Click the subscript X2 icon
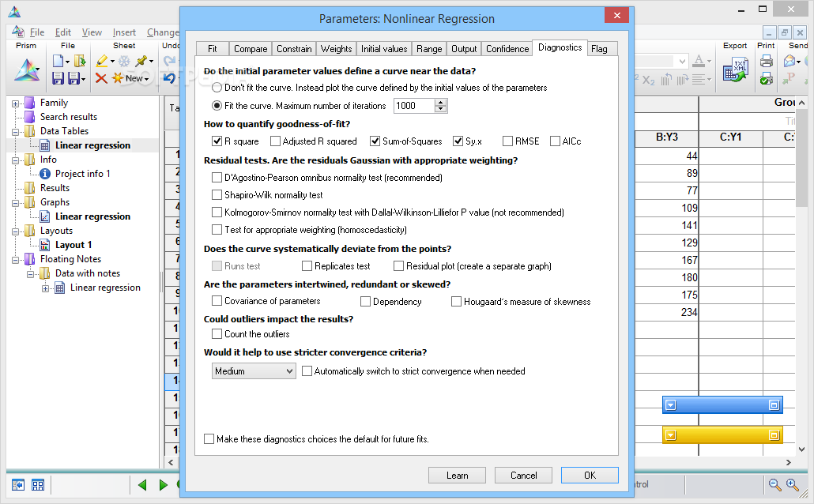Viewport: 814px width, 504px height. 648,80
